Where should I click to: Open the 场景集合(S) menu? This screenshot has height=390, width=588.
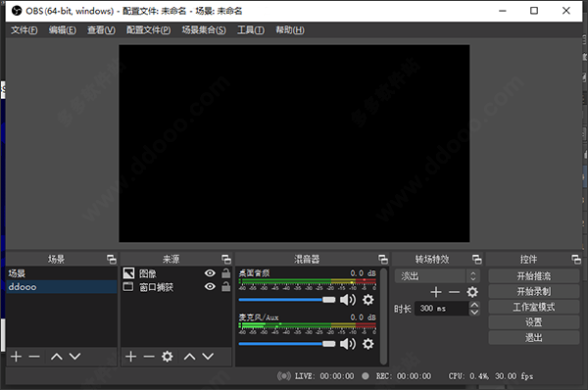[204, 30]
